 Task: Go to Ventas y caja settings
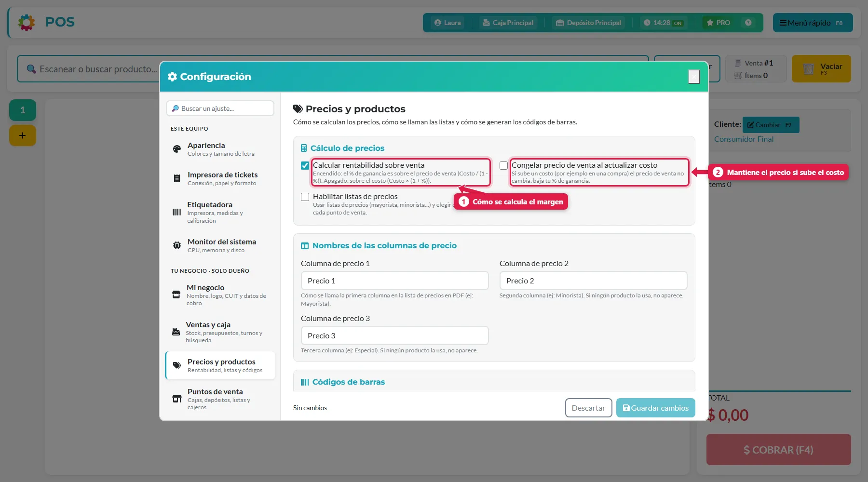point(220,332)
